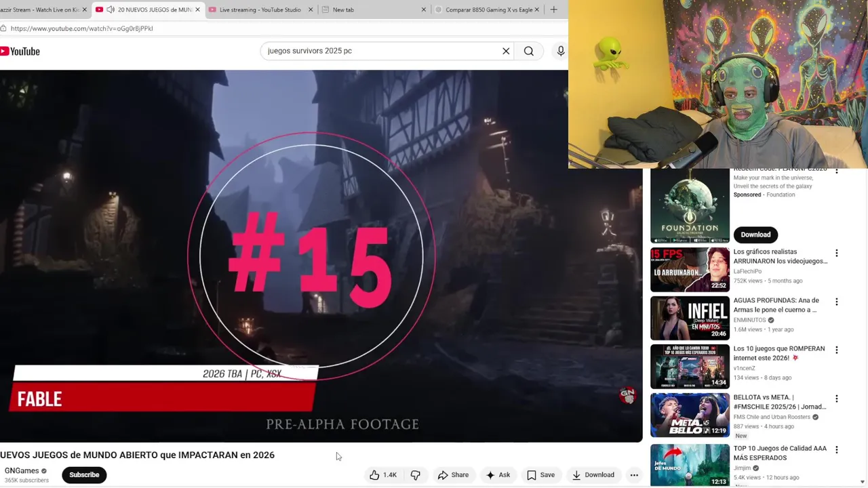The height and width of the screenshot is (488, 868).
Task: Open the 14:34 'Los 10 juegos' video thumbnail
Action: coord(690,367)
